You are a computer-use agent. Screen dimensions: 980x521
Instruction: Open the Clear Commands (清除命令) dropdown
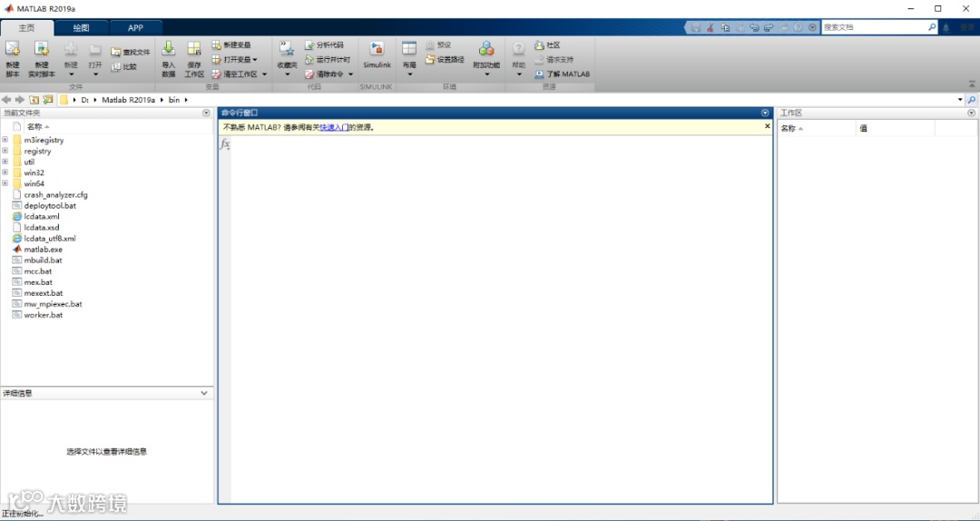(x=350, y=74)
